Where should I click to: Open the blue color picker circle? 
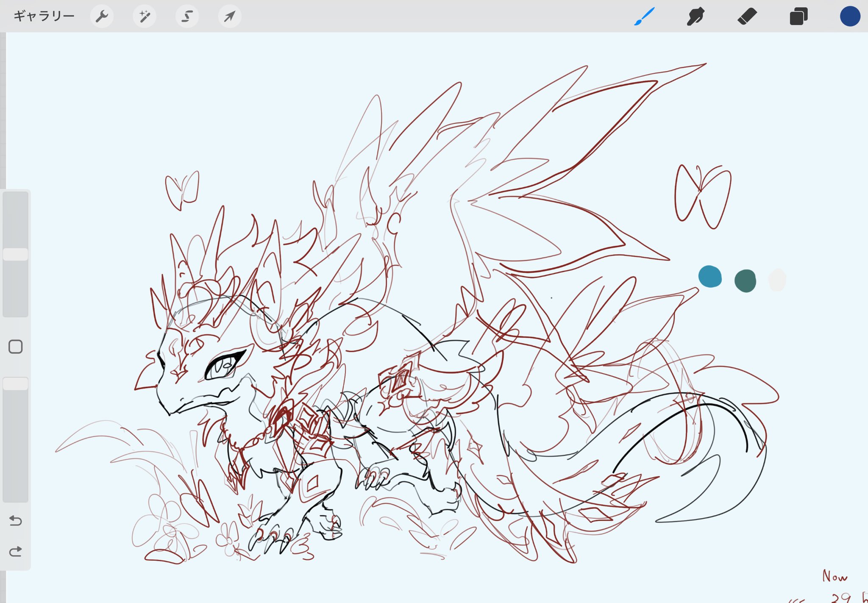pyautogui.click(x=850, y=17)
